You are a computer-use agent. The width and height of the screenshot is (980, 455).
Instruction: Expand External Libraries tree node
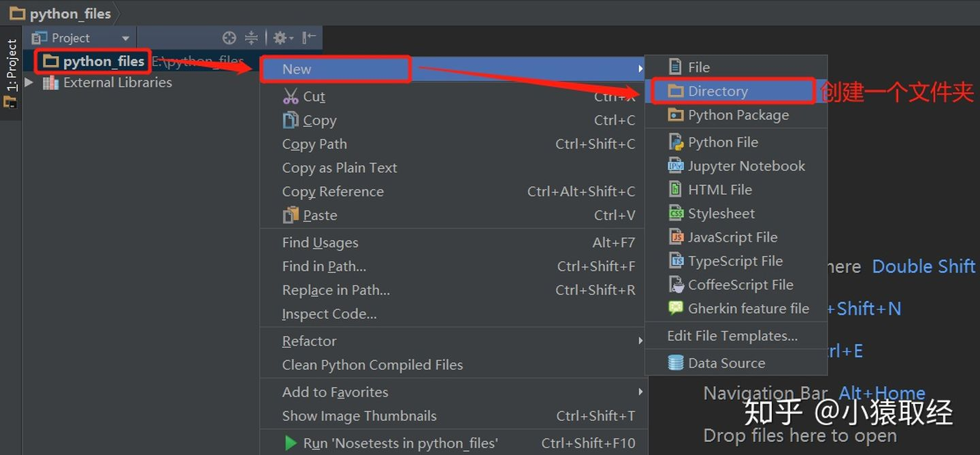click(x=29, y=82)
